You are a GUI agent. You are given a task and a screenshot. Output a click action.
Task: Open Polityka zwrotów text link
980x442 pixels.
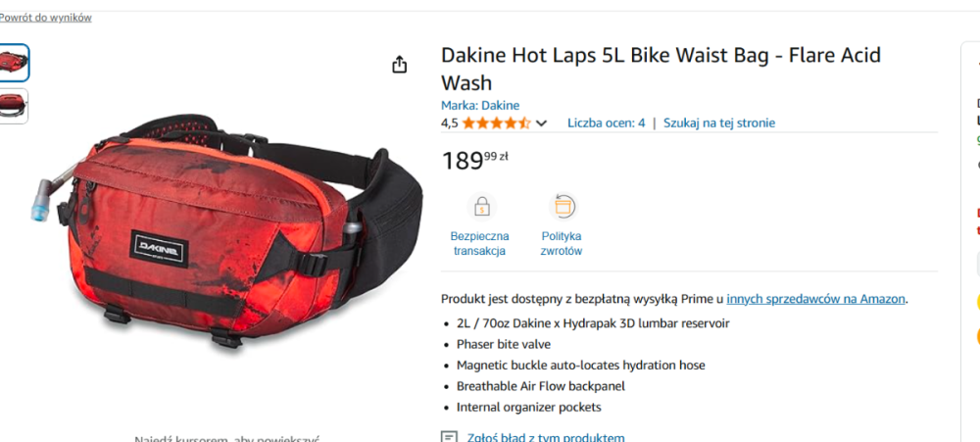click(562, 244)
